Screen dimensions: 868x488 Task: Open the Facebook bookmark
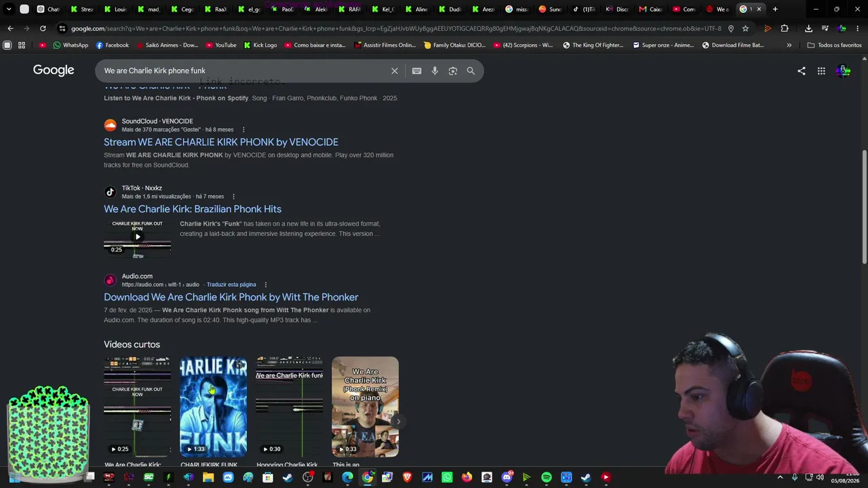[x=112, y=45]
